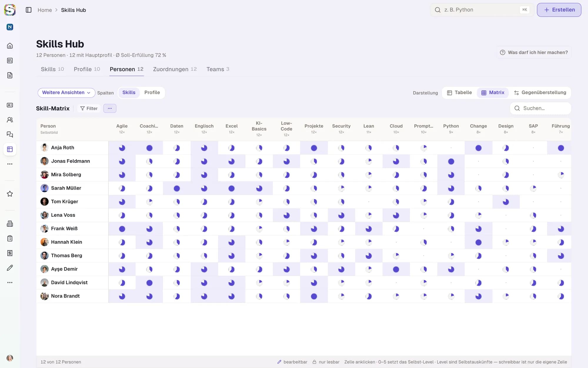588x368 pixels.
Task: Click the '12 von 12 Personen' status text
Action: 61,362
